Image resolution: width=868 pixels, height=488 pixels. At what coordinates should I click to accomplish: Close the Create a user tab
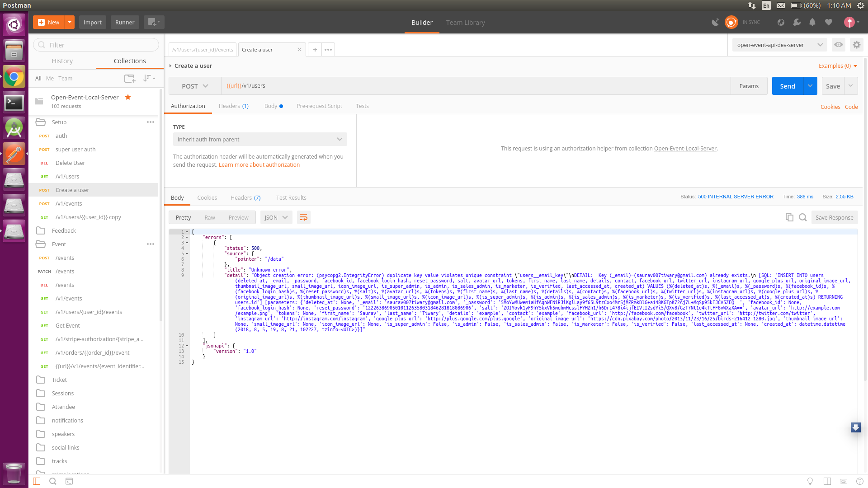[299, 50]
